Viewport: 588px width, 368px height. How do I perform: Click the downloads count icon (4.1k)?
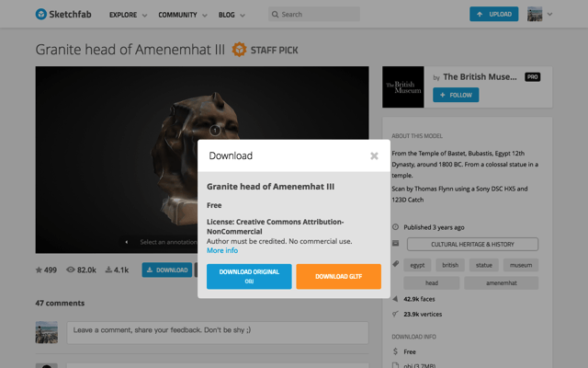(x=108, y=270)
